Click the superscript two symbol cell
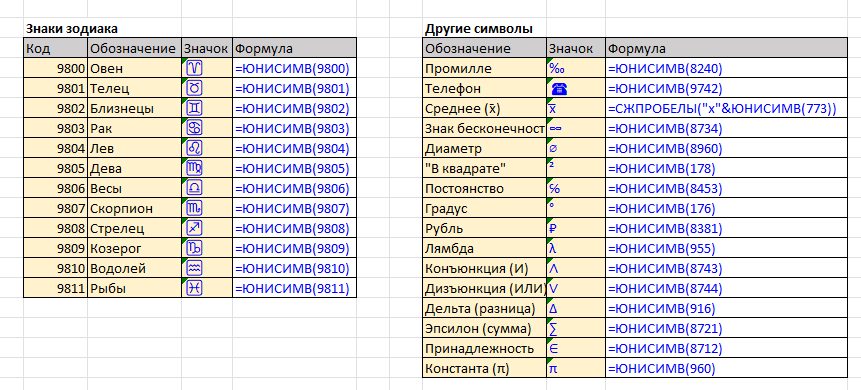 click(x=576, y=168)
